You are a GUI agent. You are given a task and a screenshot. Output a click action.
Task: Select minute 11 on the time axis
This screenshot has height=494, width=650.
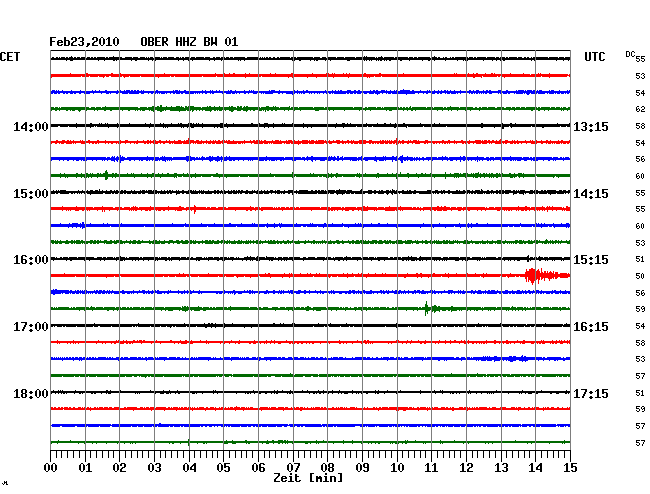(x=431, y=467)
